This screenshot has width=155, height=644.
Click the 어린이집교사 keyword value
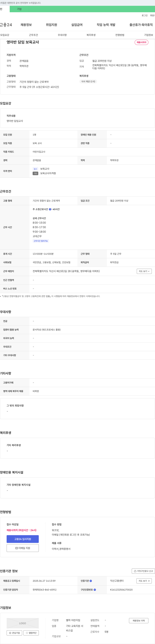point(39,152)
